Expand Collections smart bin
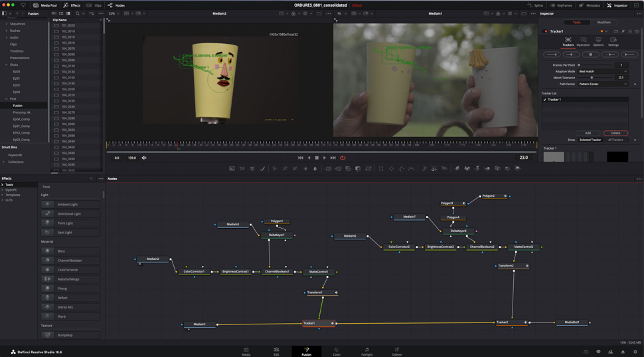This screenshot has height=357, width=644. [4, 162]
